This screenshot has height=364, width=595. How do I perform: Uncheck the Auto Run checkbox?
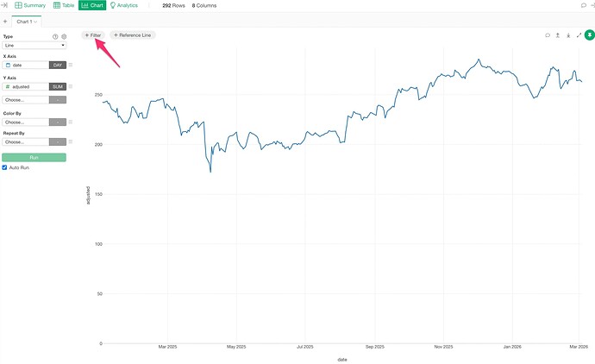[x=5, y=167]
